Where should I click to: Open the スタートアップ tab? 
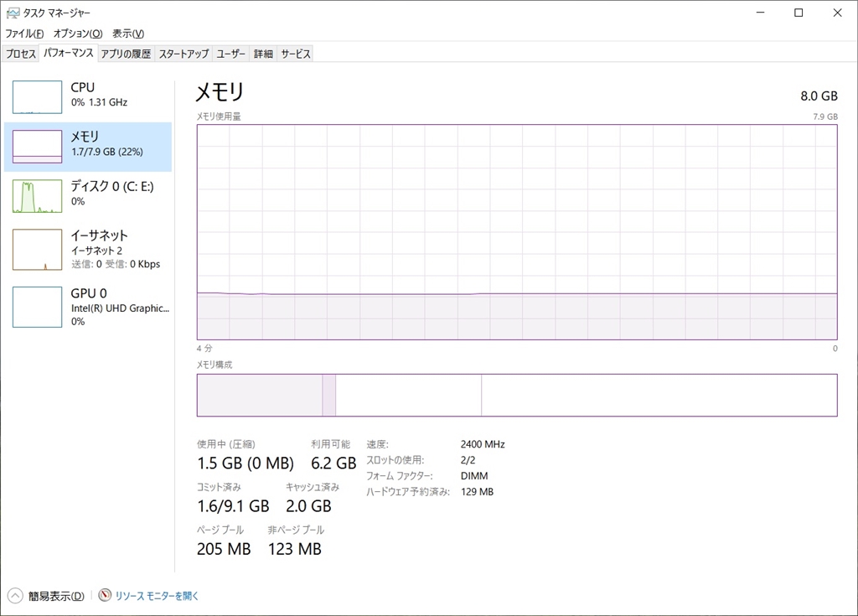(x=183, y=54)
